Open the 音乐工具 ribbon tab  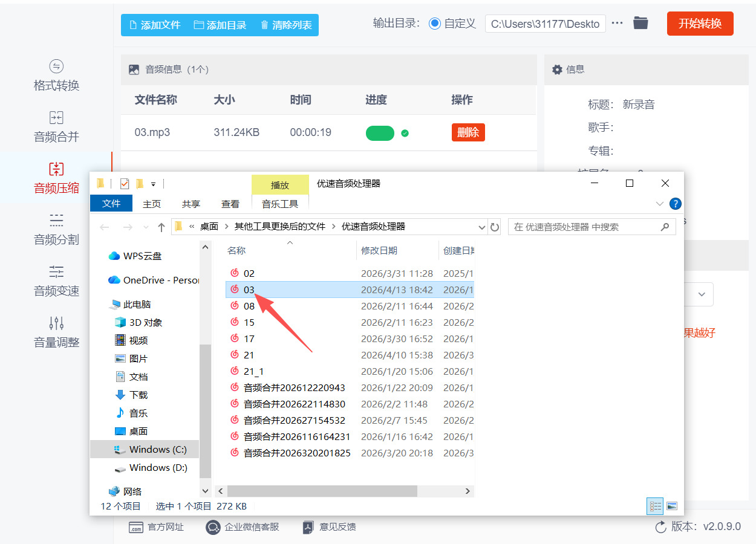click(280, 204)
